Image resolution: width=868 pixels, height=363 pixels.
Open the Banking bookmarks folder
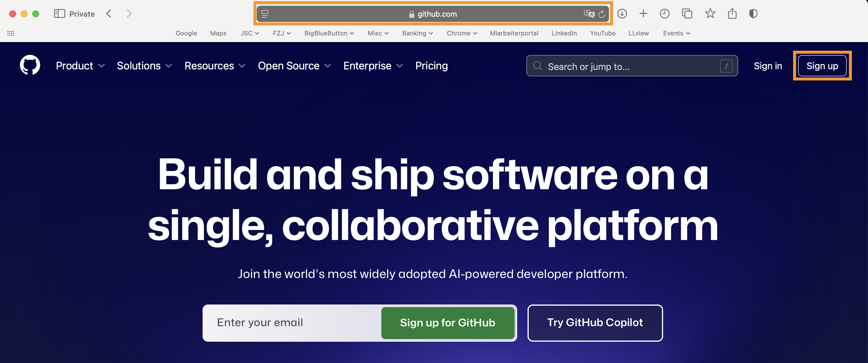(x=417, y=33)
